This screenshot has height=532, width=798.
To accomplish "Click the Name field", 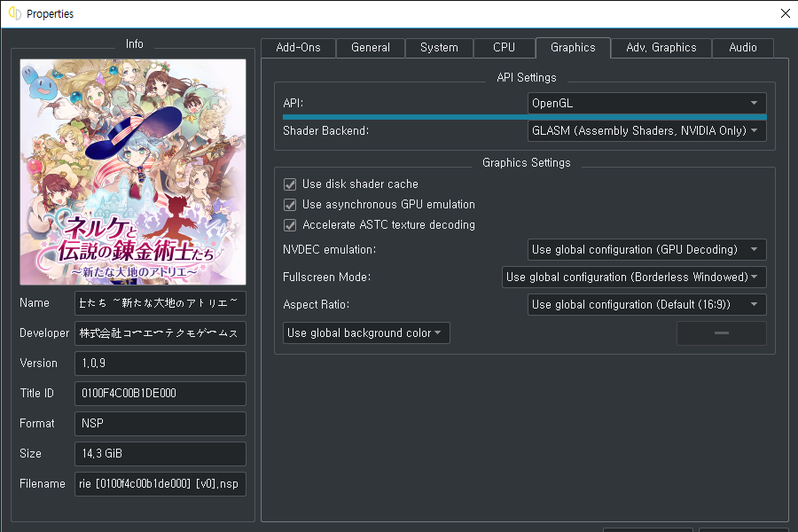I will click(x=160, y=303).
